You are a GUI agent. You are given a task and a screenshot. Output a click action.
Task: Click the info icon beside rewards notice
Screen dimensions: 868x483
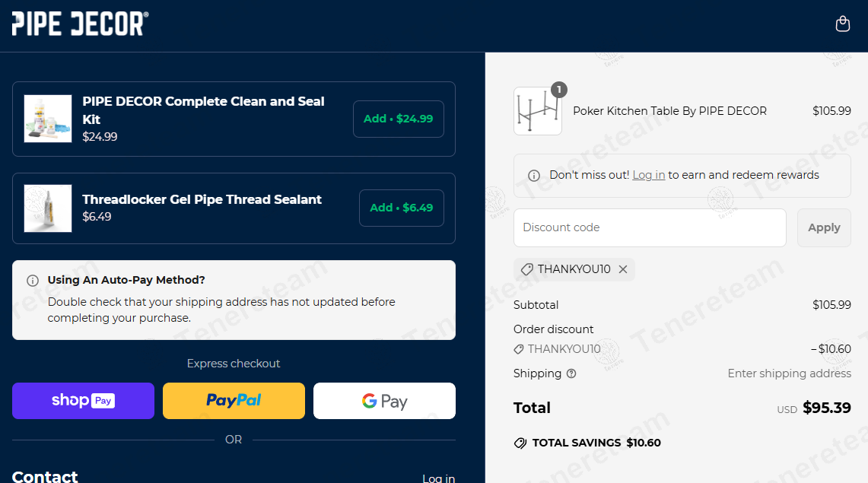534,176
